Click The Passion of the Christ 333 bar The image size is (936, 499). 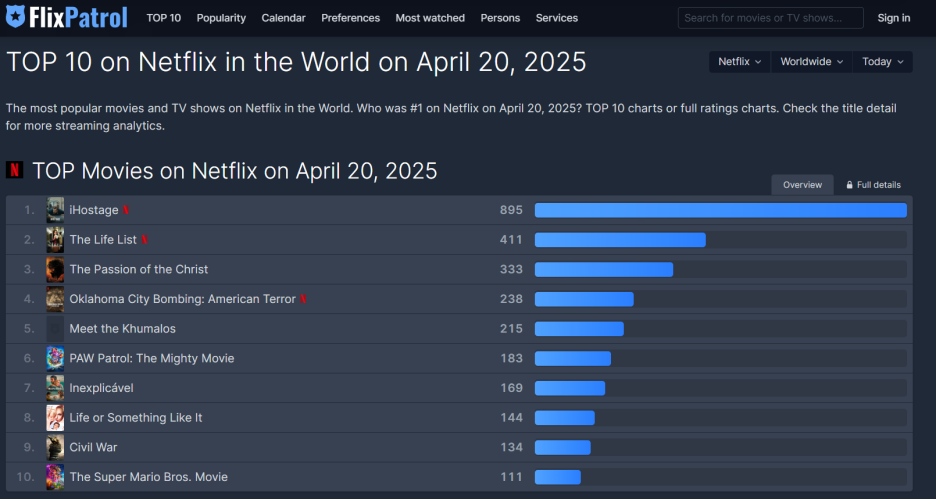pyautogui.click(x=604, y=269)
